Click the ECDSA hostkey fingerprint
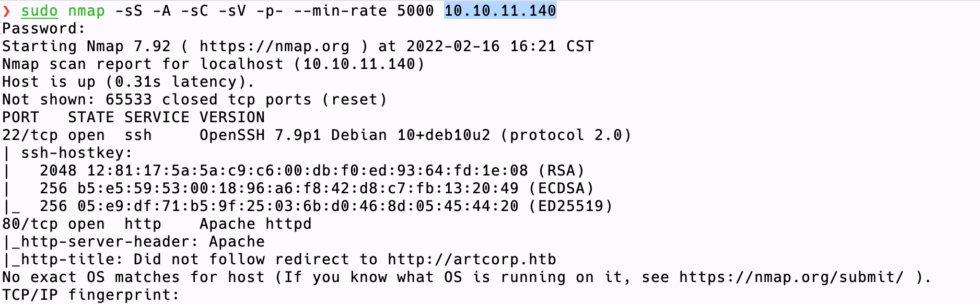The height and width of the screenshot is (304, 980). pyautogui.click(x=298, y=189)
